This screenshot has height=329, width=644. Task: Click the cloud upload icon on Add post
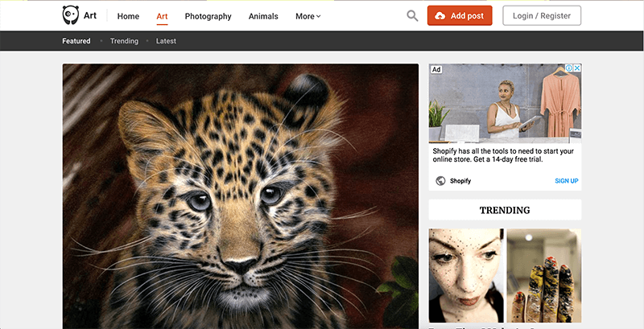[x=440, y=15]
